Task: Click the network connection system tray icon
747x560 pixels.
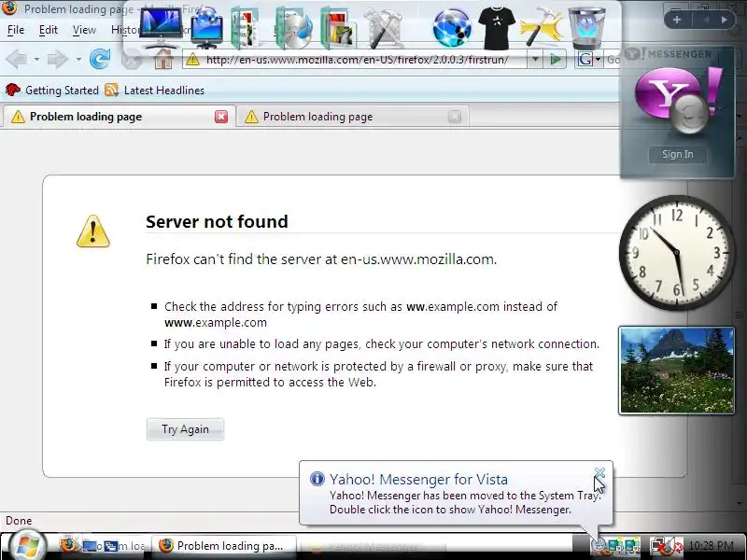Action: click(x=658, y=545)
